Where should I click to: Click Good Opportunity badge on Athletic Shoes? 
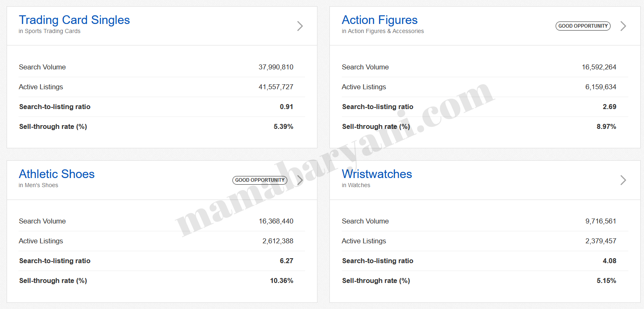260,180
